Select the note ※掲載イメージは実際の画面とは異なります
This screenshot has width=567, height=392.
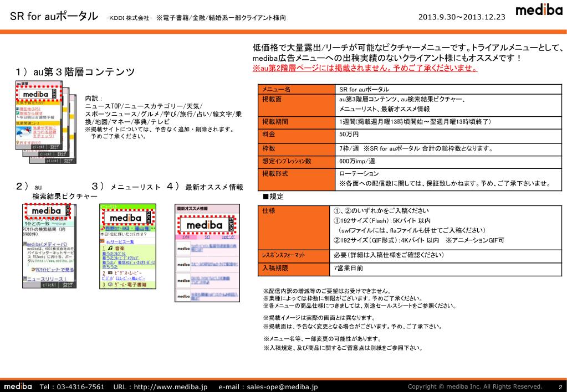coord(320,318)
